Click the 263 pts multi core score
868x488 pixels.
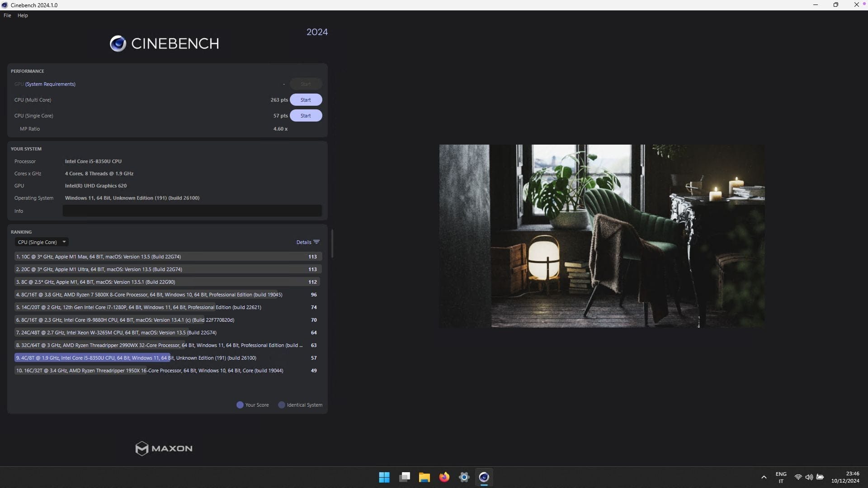(x=279, y=100)
